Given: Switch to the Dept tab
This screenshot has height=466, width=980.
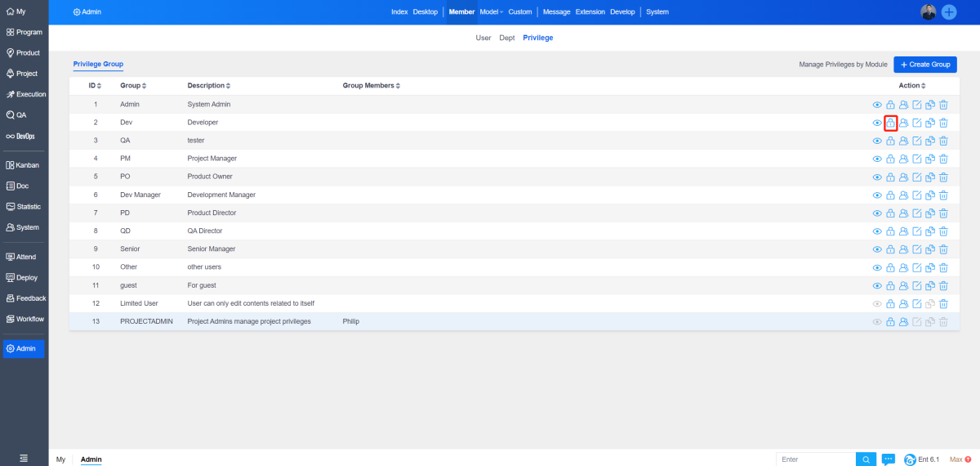Looking at the screenshot, I should (x=507, y=38).
